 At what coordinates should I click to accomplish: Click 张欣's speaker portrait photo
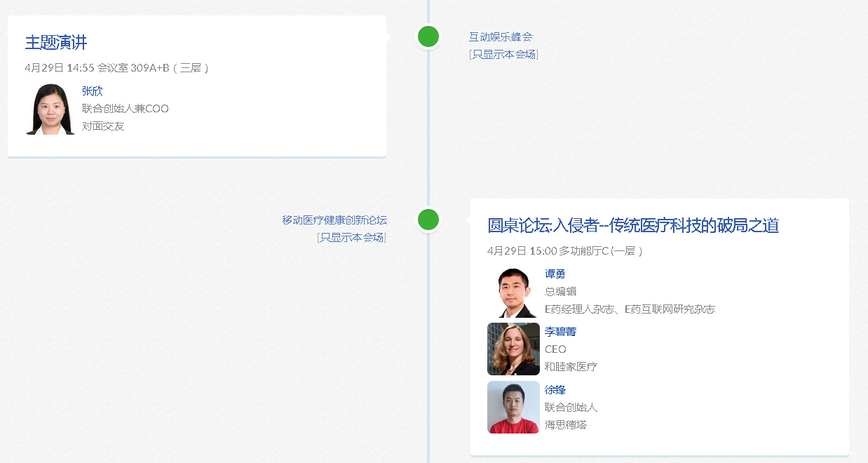pyautogui.click(x=50, y=109)
